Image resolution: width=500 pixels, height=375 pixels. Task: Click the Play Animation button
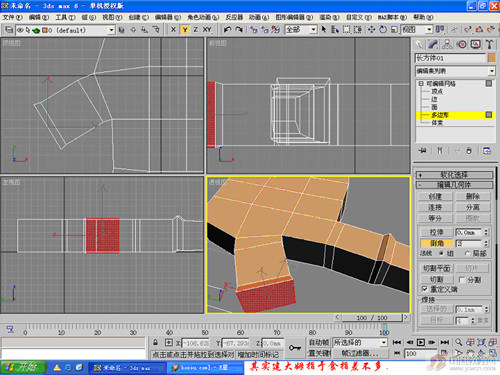click(421, 342)
